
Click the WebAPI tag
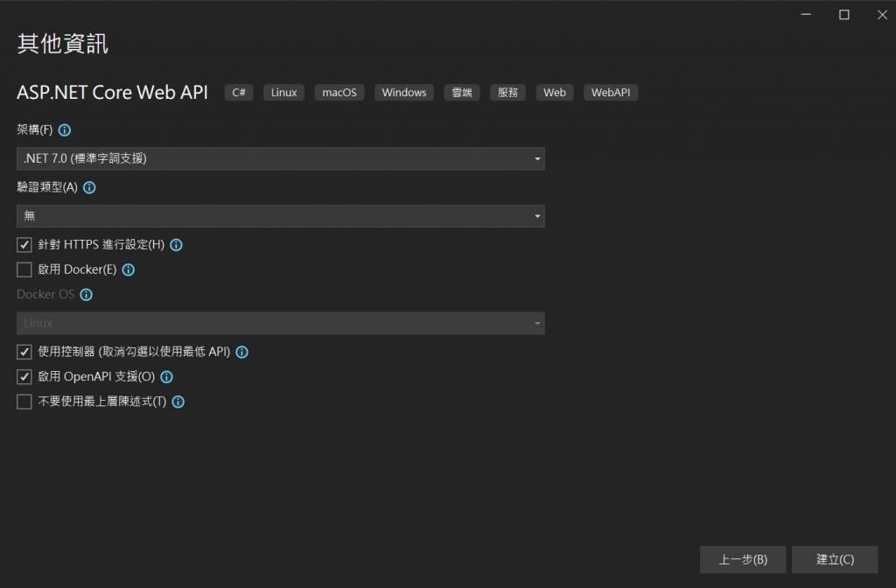pos(611,93)
